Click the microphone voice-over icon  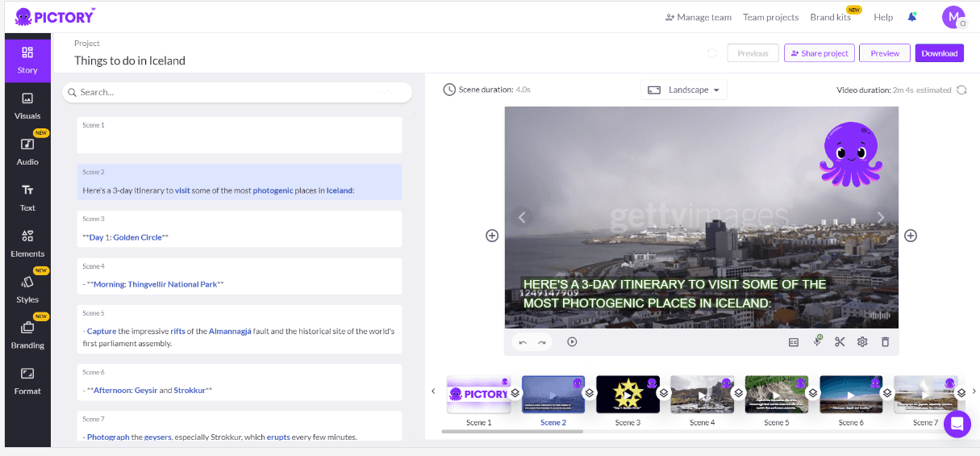[x=817, y=341]
